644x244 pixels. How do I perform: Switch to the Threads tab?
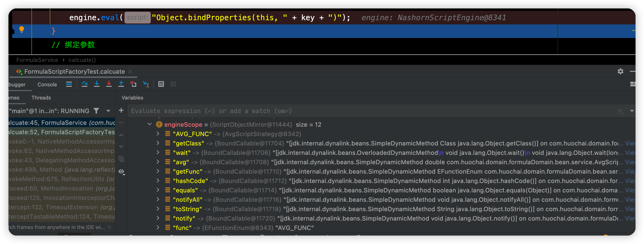41,98
